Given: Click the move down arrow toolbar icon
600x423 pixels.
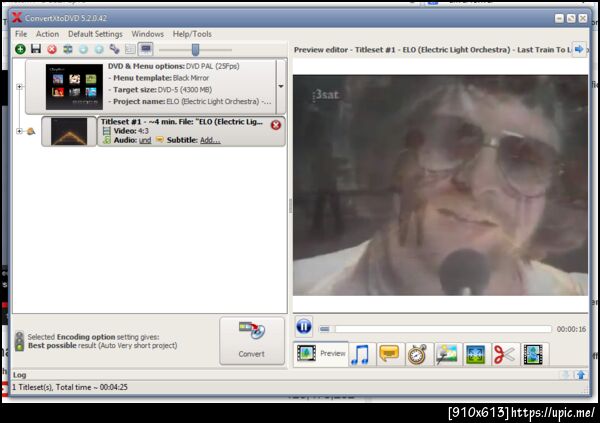Looking at the screenshot, I should pyautogui.click(x=83, y=49).
